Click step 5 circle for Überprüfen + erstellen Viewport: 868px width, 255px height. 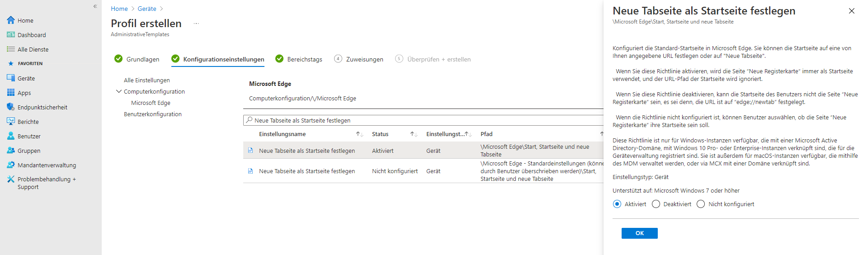(x=399, y=59)
